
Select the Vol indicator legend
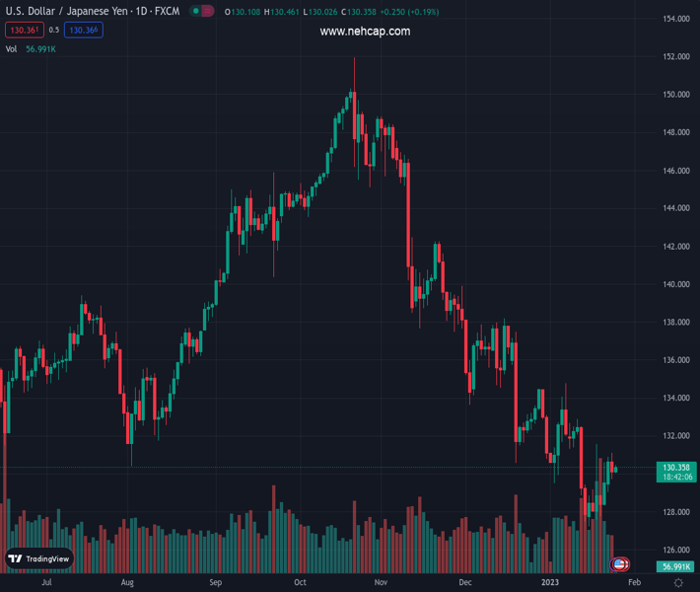point(12,48)
